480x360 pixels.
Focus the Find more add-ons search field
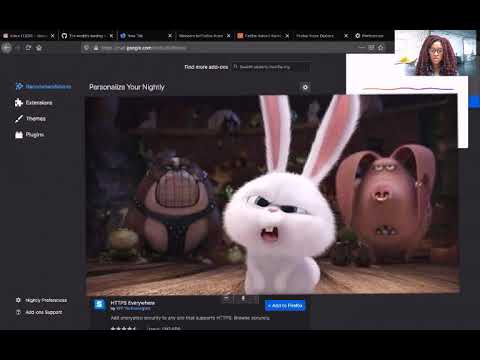(x=271, y=67)
